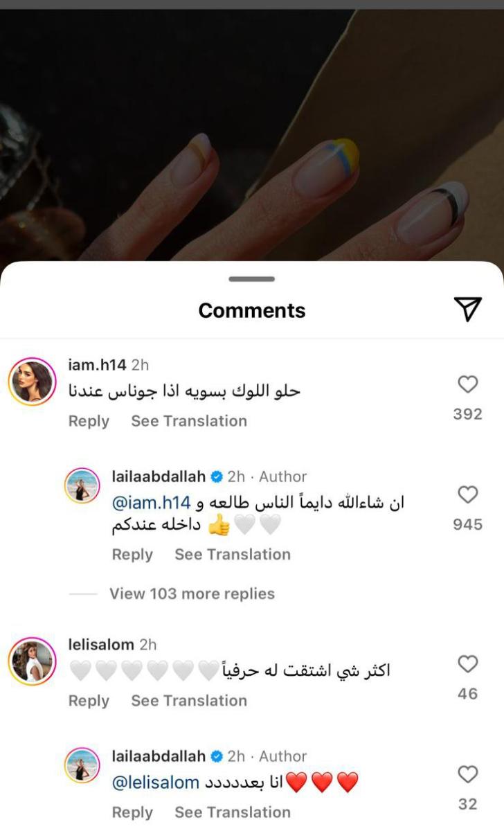Like lailaabdallah's reply with 945 likes
504x831 pixels.
tap(468, 494)
